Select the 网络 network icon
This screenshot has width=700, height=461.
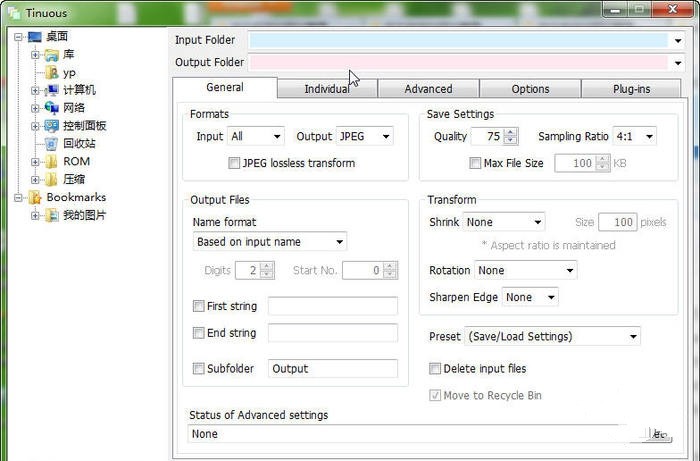point(51,108)
